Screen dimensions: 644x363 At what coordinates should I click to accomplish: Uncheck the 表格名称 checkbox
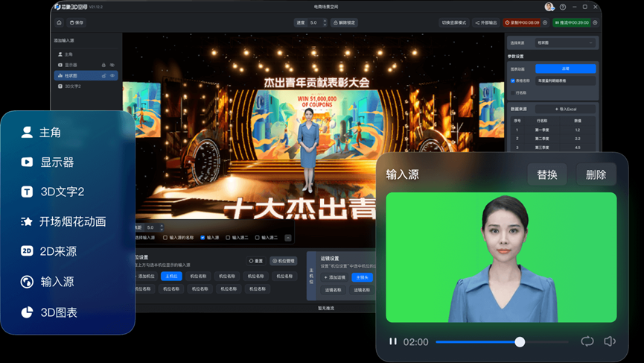[512, 81]
